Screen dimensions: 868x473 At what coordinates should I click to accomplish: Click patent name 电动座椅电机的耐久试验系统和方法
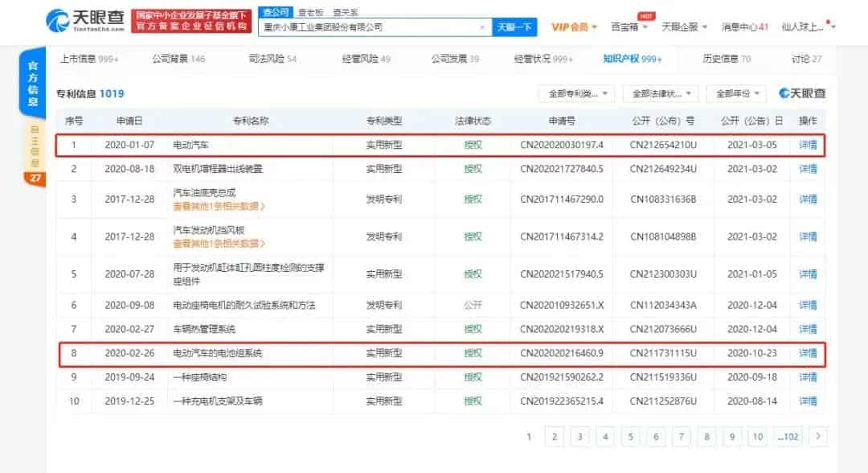244,305
